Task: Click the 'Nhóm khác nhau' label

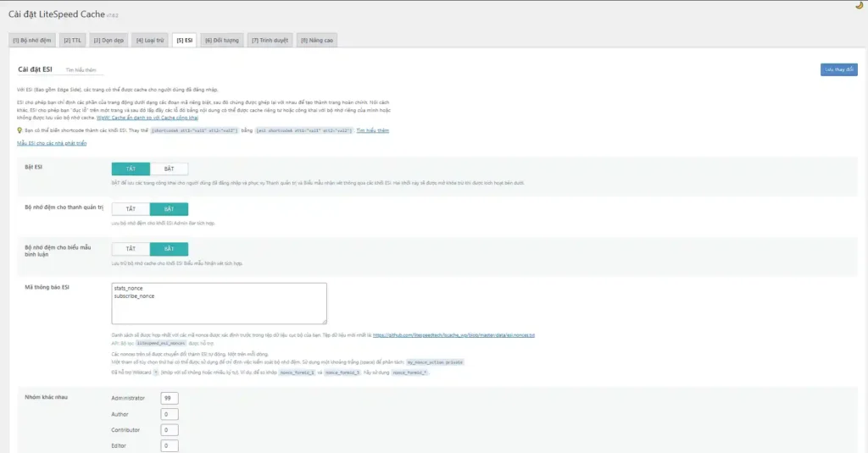Action: point(46,397)
